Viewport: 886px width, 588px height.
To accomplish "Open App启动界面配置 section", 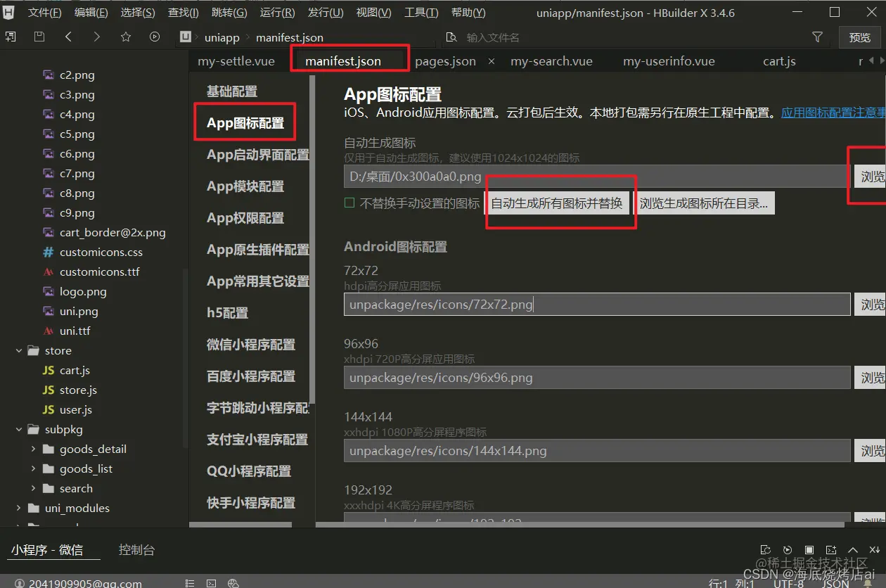I will [257, 155].
